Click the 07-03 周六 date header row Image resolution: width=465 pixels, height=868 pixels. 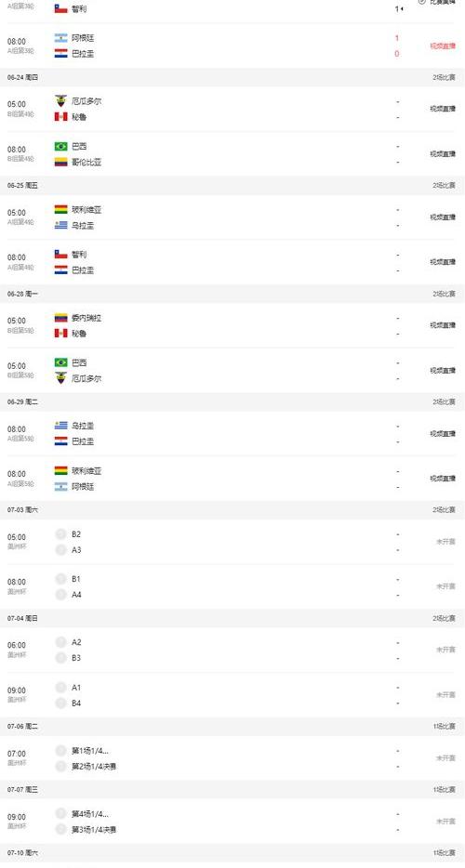(232, 510)
